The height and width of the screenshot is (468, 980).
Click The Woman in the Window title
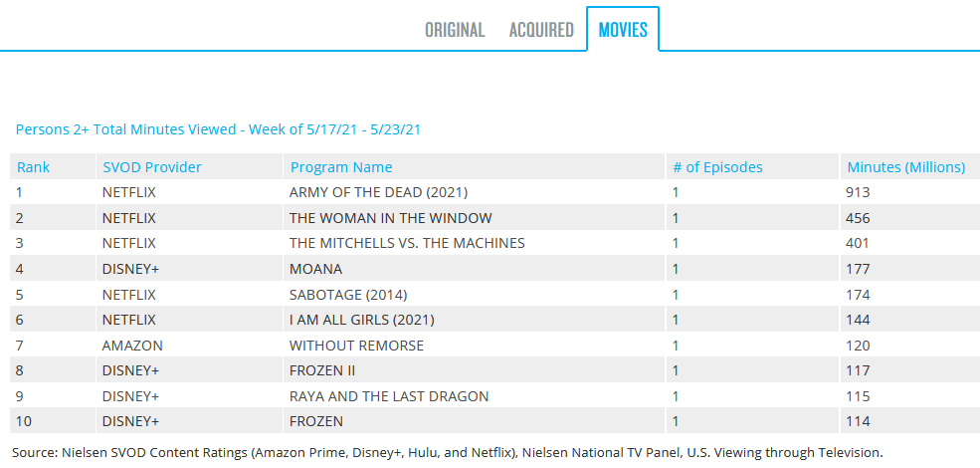tap(390, 218)
